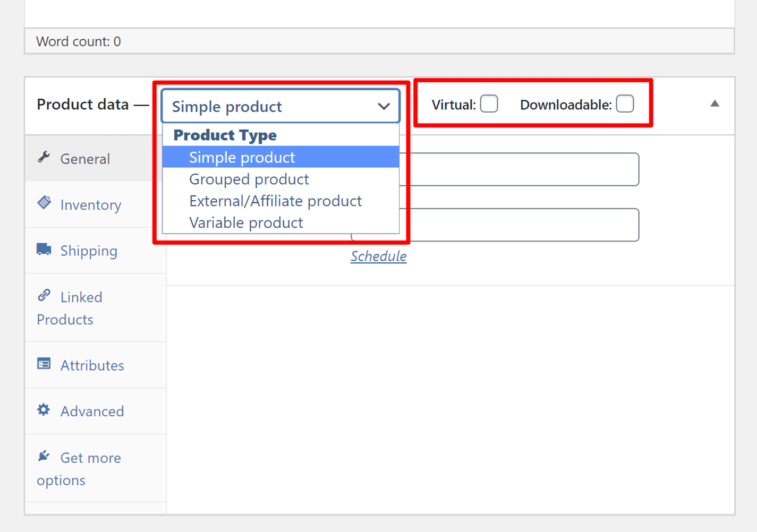Click the plug icon beside Get more options
This screenshot has width=757, height=532.
click(44, 456)
